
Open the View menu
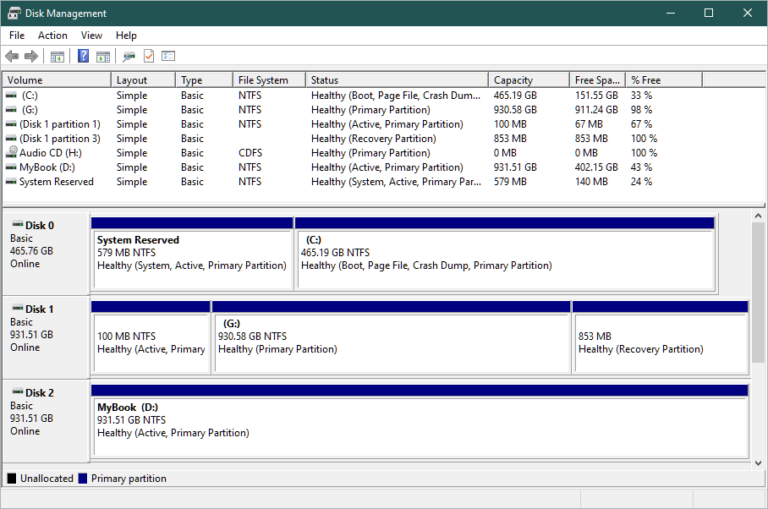92,35
